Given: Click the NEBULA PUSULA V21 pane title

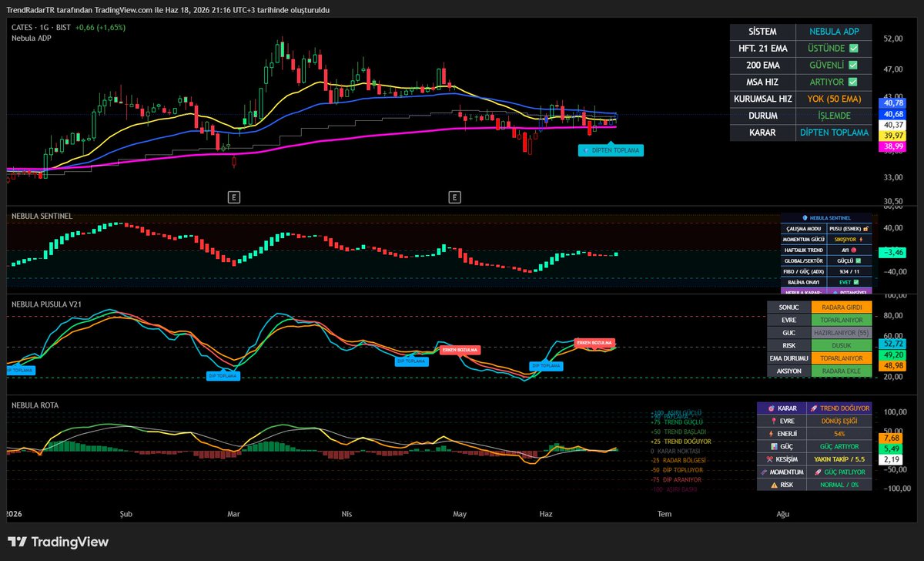Looking at the screenshot, I should (x=46, y=304).
